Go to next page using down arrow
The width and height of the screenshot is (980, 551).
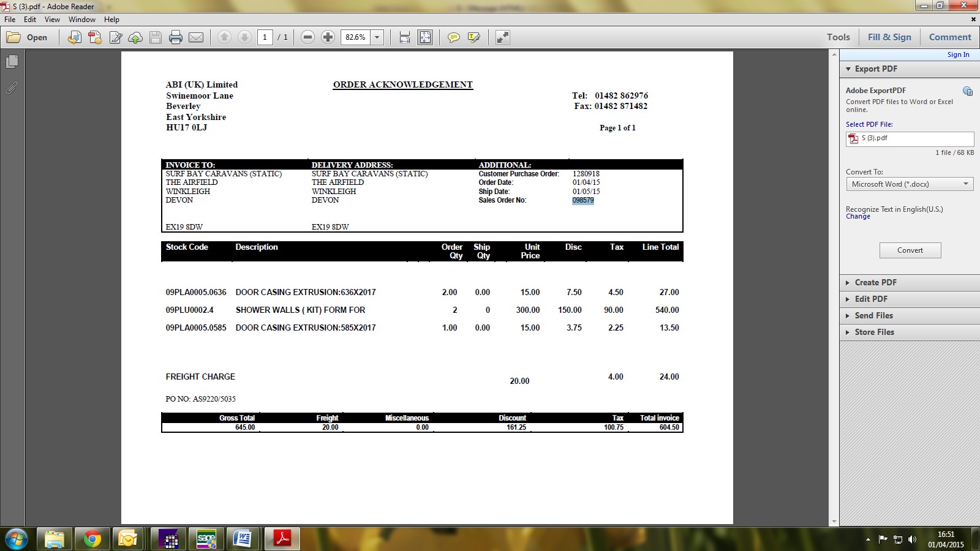[x=244, y=37]
